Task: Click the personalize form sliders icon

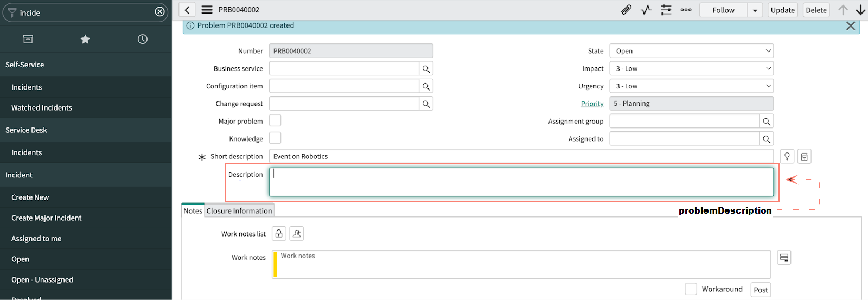Action: (x=666, y=10)
